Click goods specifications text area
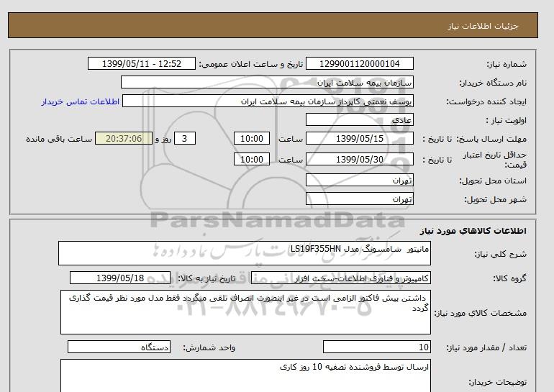The height and width of the screenshot is (392, 554). click(245, 312)
